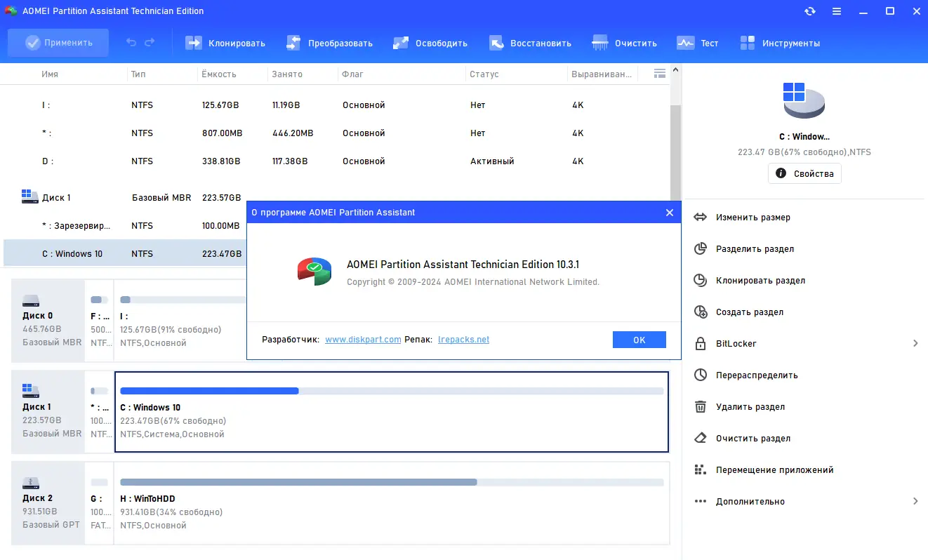Choose Resize partition (Изменить размер)
This screenshot has width=928, height=560.
[x=753, y=218]
